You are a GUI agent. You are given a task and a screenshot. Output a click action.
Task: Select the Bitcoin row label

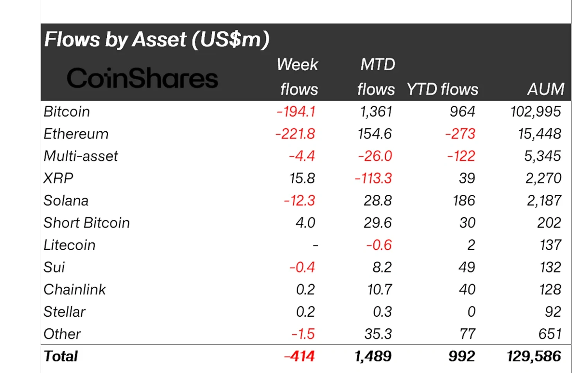coord(67,112)
